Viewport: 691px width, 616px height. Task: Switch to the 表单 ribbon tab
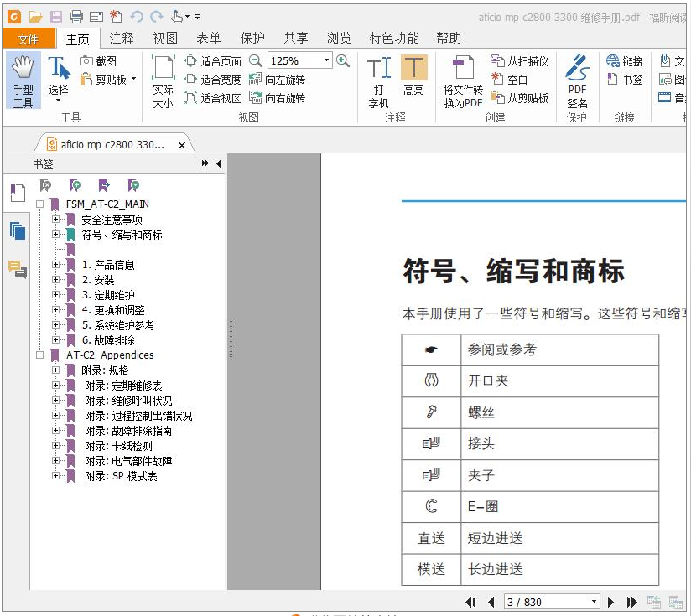coord(209,39)
